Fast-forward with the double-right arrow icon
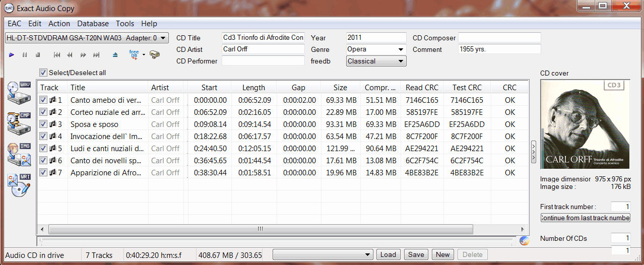The height and width of the screenshot is (265, 644). pos(83,54)
